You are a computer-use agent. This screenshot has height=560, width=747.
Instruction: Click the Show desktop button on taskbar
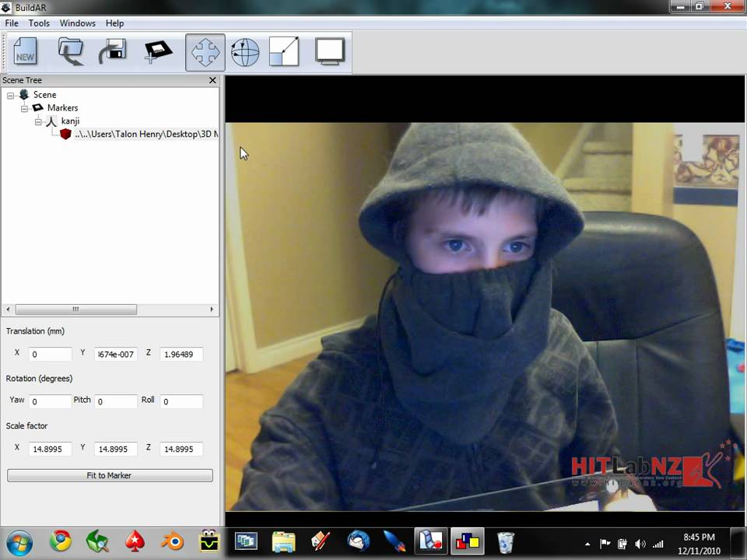coord(739,543)
